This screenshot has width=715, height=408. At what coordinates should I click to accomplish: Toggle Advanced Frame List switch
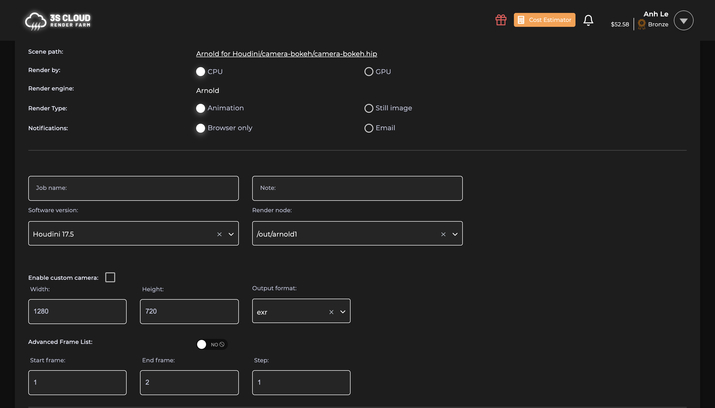click(x=211, y=344)
